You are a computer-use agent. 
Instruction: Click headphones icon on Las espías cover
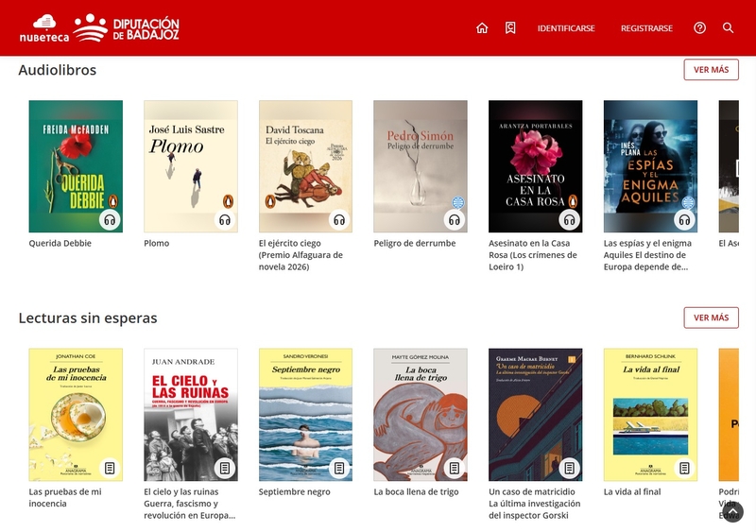(684, 220)
